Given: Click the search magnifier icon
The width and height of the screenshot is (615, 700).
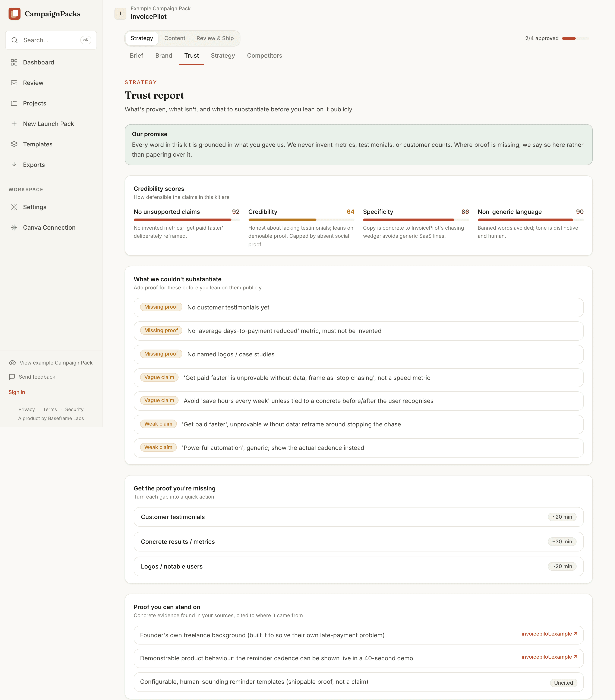Looking at the screenshot, I should point(14,40).
